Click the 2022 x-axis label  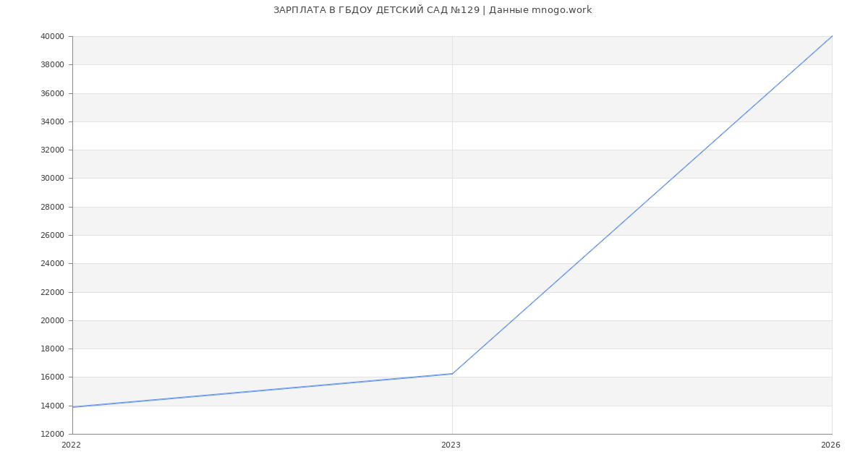click(x=72, y=445)
